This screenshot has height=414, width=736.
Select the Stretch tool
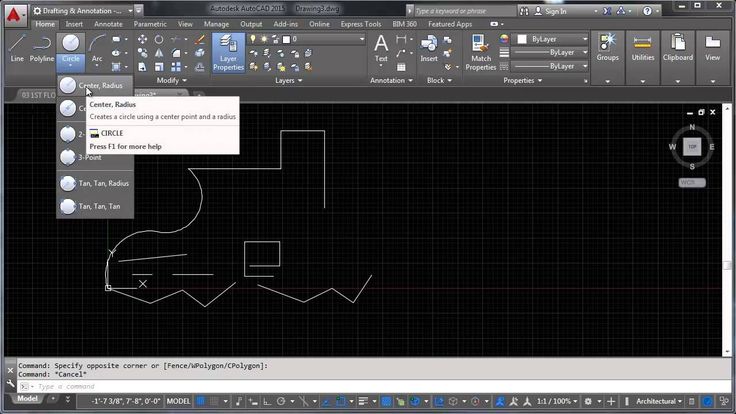tap(142, 67)
